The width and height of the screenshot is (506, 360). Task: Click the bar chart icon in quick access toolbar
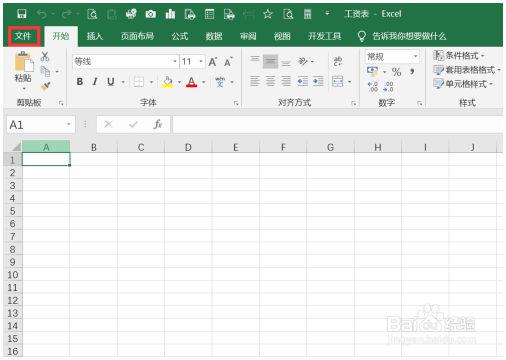(170, 14)
